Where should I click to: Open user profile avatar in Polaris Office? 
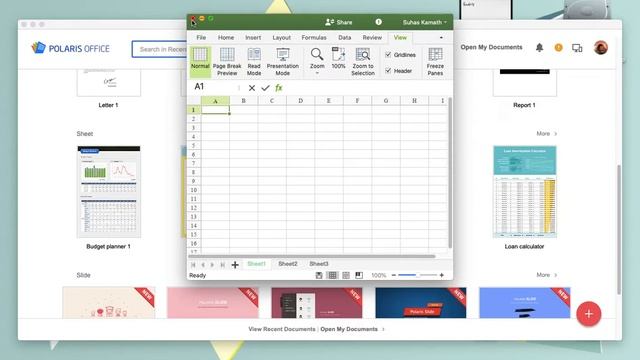point(601,48)
